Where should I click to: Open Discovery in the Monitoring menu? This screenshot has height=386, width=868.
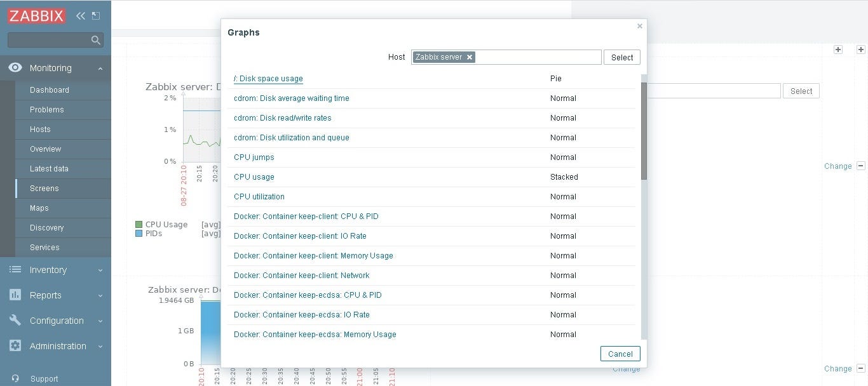coord(47,228)
